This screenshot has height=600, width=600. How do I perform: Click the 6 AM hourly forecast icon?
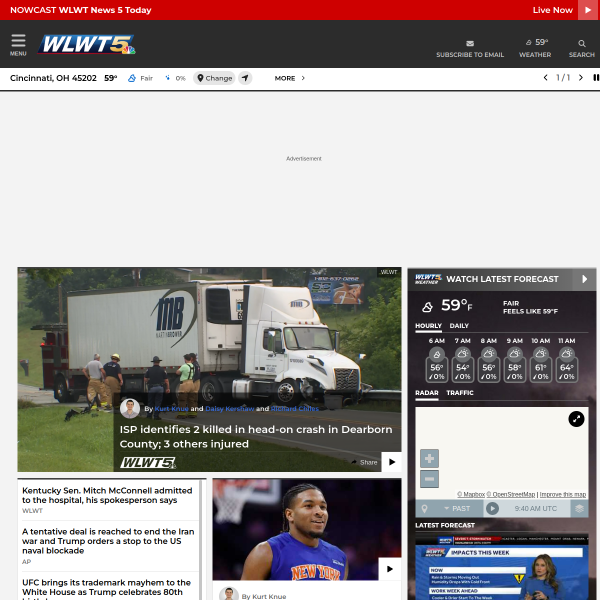437,355
